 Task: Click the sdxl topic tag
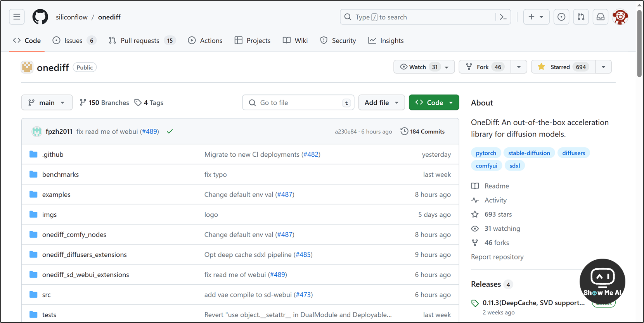tap(515, 166)
